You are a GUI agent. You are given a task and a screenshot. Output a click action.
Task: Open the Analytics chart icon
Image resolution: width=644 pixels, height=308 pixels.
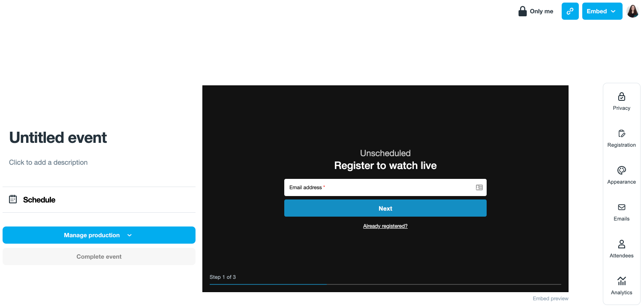tap(621, 281)
